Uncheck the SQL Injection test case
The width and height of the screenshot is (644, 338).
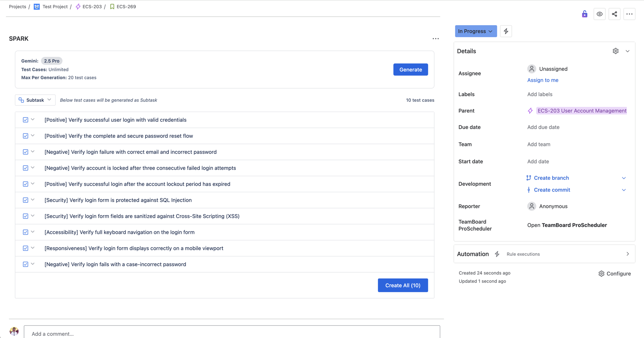pyautogui.click(x=26, y=200)
